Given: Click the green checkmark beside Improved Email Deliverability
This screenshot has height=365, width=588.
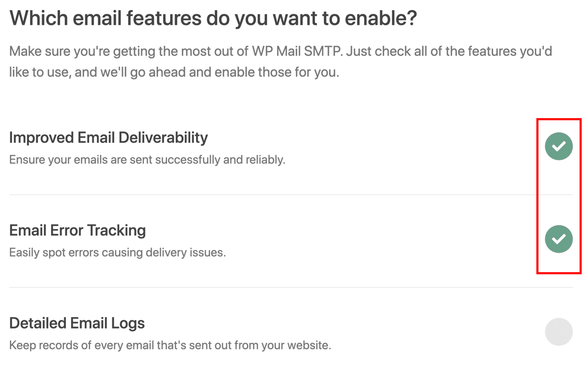Looking at the screenshot, I should coord(558,146).
